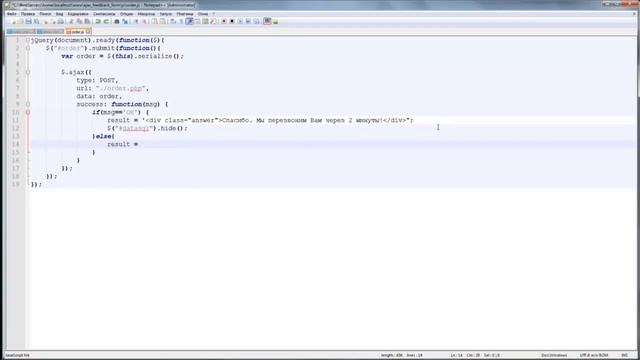This screenshot has height=360, width=640.
Task: Open the ? help menu
Action: tap(213, 14)
